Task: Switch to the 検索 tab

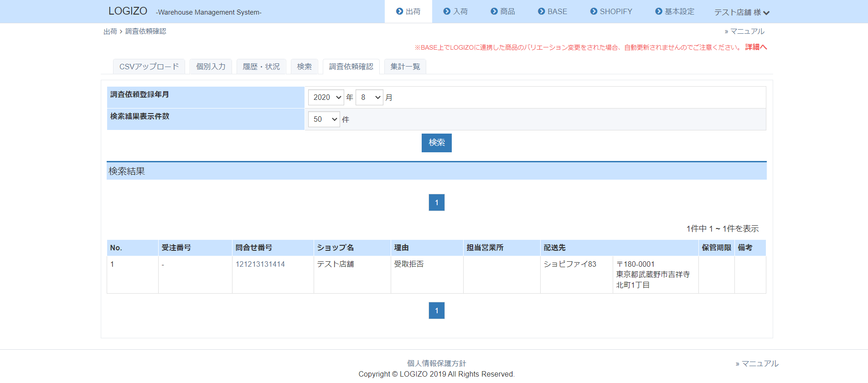Action: (304, 67)
